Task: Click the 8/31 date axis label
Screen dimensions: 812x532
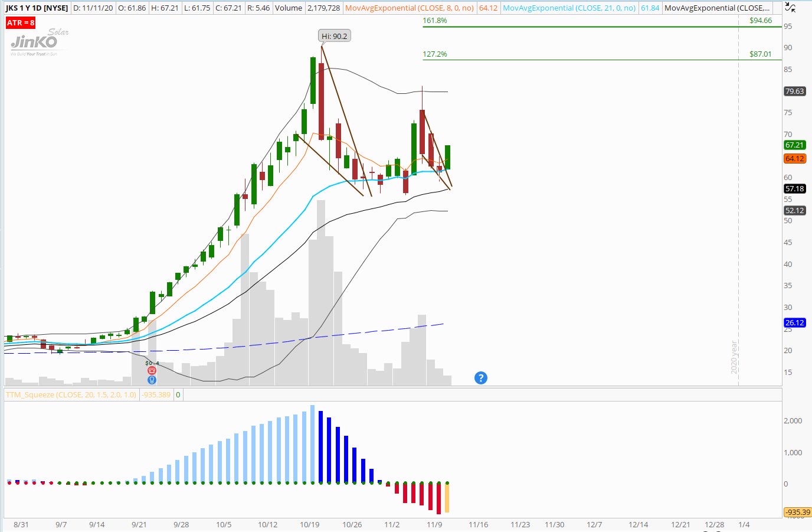Action: tap(21, 524)
